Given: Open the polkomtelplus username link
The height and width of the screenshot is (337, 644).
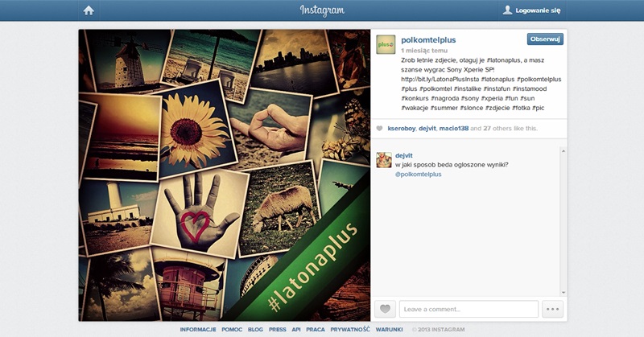Looking at the screenshot, I should (428, 40).
